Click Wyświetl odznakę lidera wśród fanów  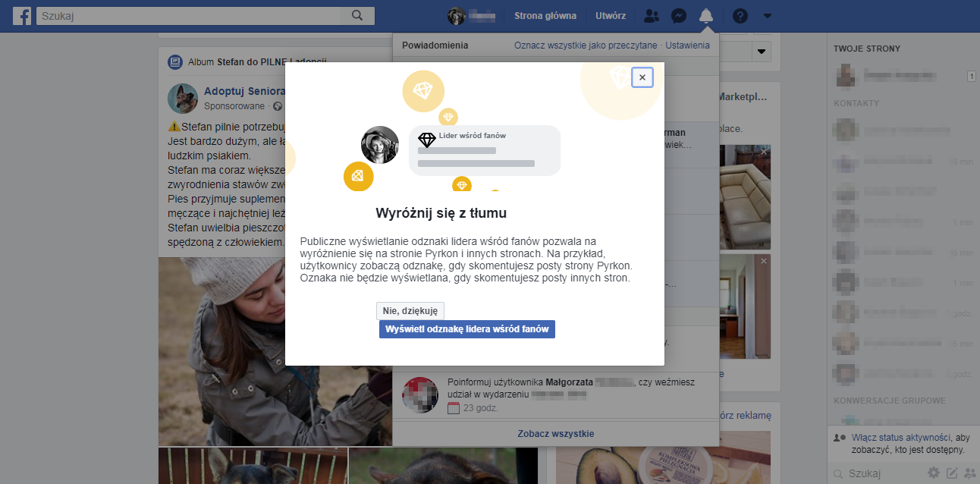[x=467, y=329]
